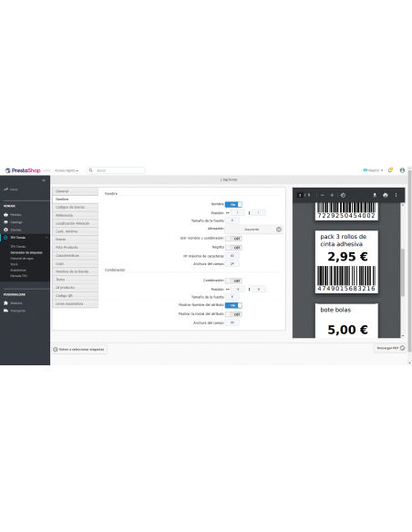Select the Localización Almacén tab
The image size is (412, 532).
coord(75,223)
